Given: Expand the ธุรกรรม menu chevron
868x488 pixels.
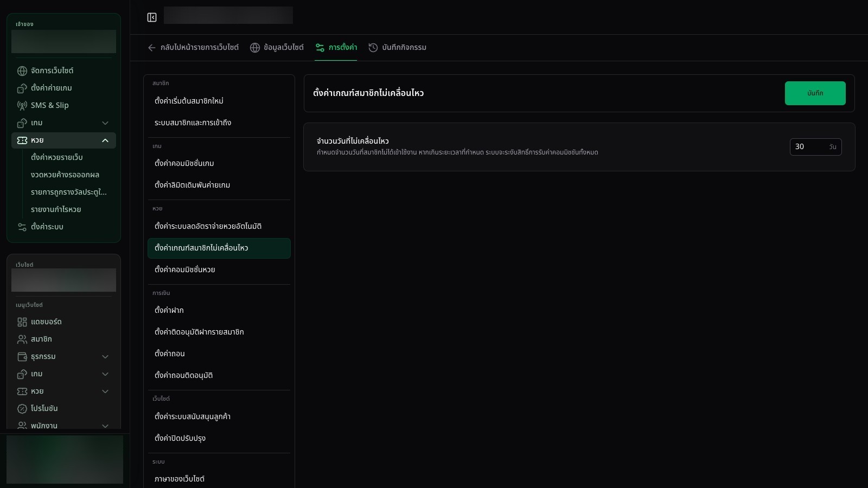Looking at the screenshot, I should point(105,357).
